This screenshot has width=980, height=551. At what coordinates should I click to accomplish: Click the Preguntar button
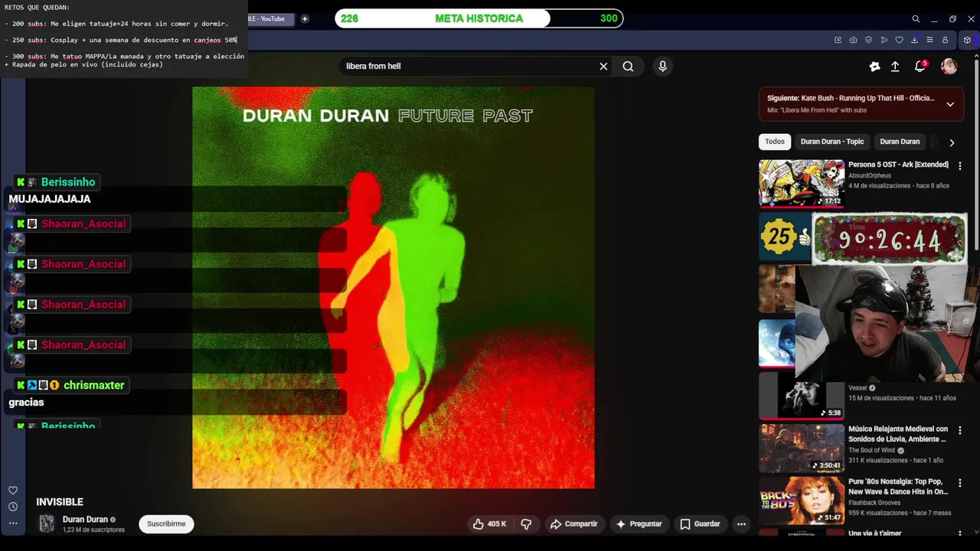tap(639, 524)
